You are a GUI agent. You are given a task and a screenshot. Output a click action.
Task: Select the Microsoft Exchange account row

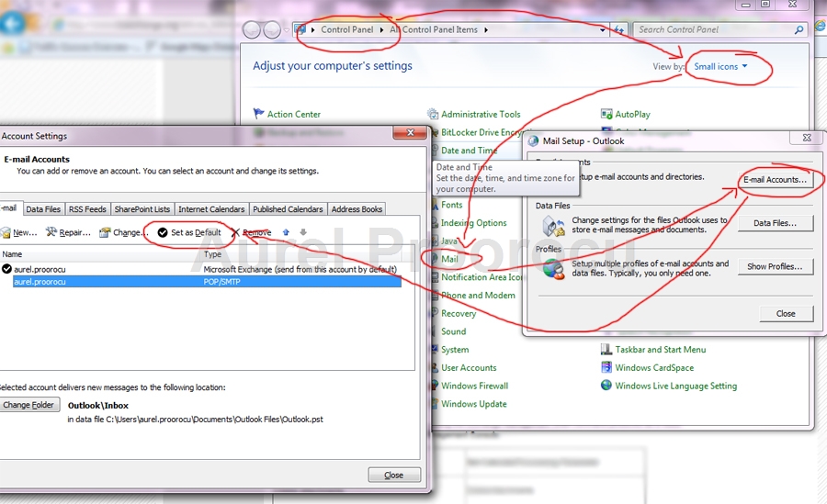tap(200, 269)
